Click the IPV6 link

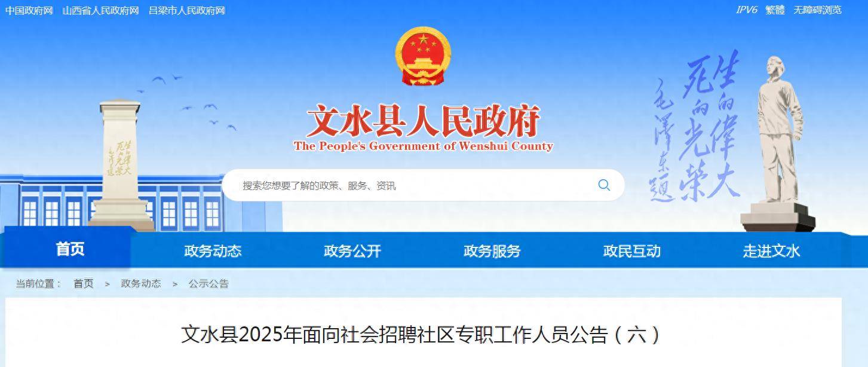746,10
